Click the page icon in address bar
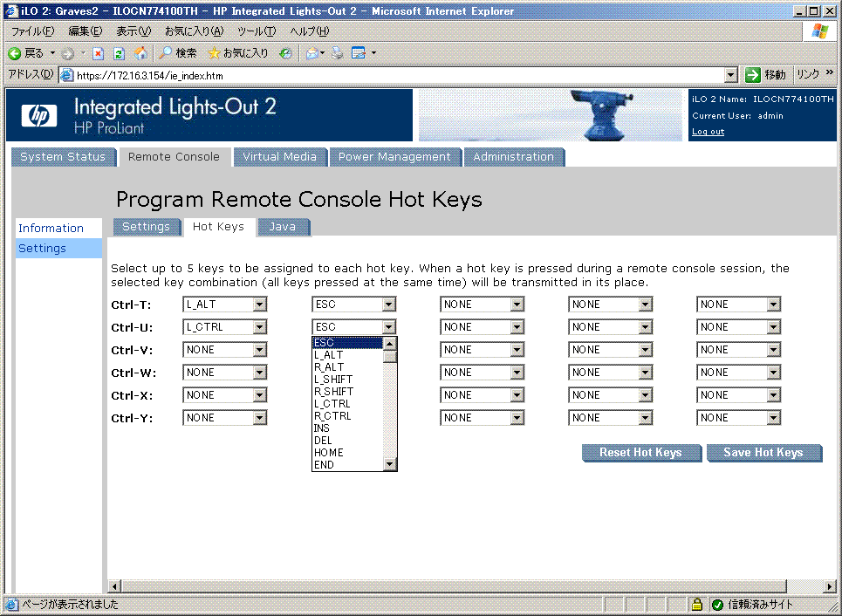Screen dimensions: 842x616 66,75
